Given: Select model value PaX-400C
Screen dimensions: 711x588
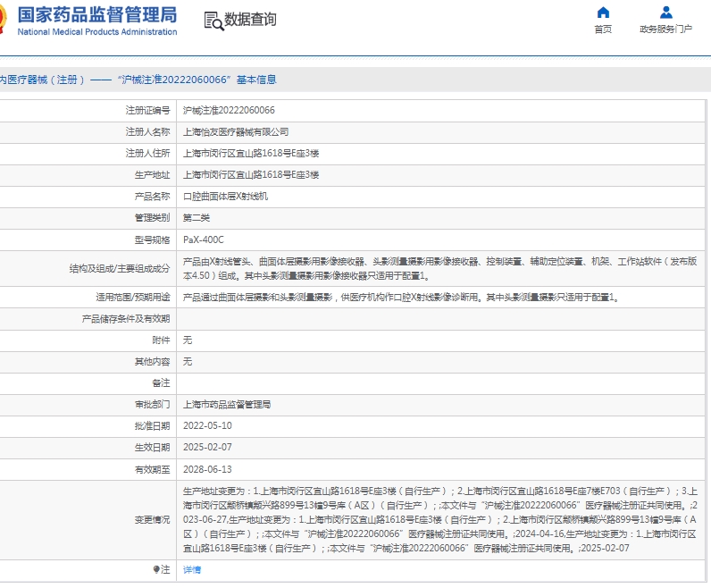Looking at the screenshot, I should pos(204,239).
